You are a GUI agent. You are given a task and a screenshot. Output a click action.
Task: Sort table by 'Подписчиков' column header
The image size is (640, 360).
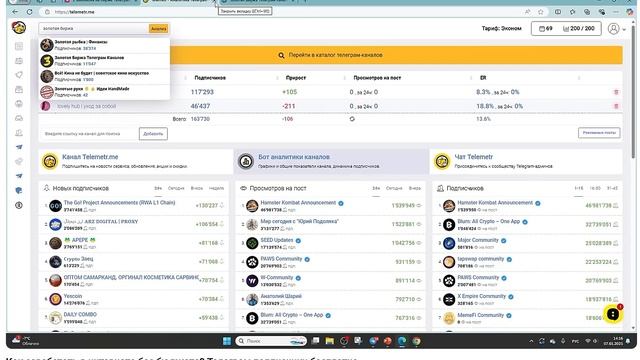click(210, 78)
